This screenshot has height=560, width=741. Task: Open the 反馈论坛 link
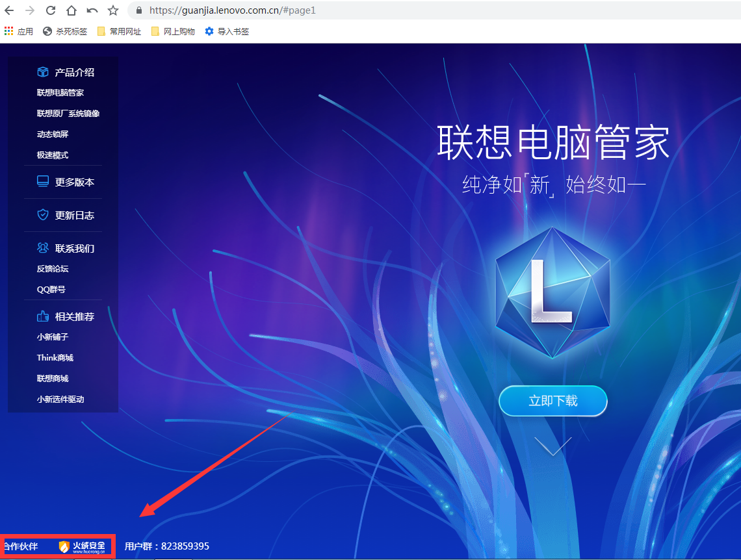point(53,269)
